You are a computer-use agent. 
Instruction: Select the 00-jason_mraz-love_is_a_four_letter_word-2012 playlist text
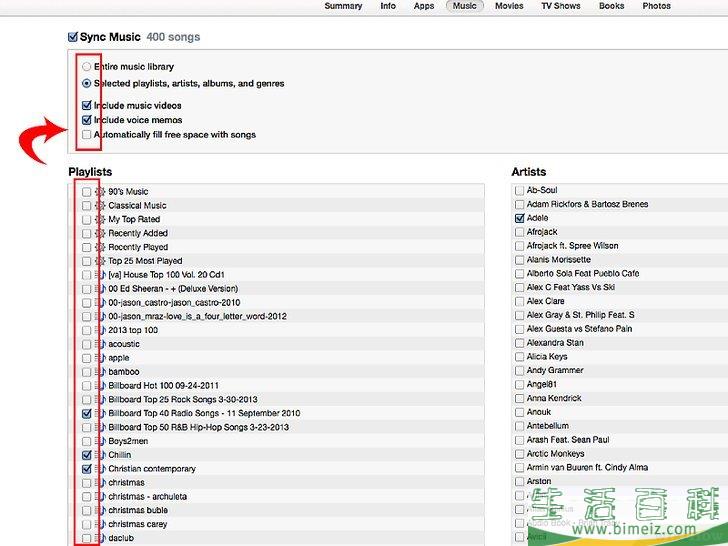(x=197, y=317)
